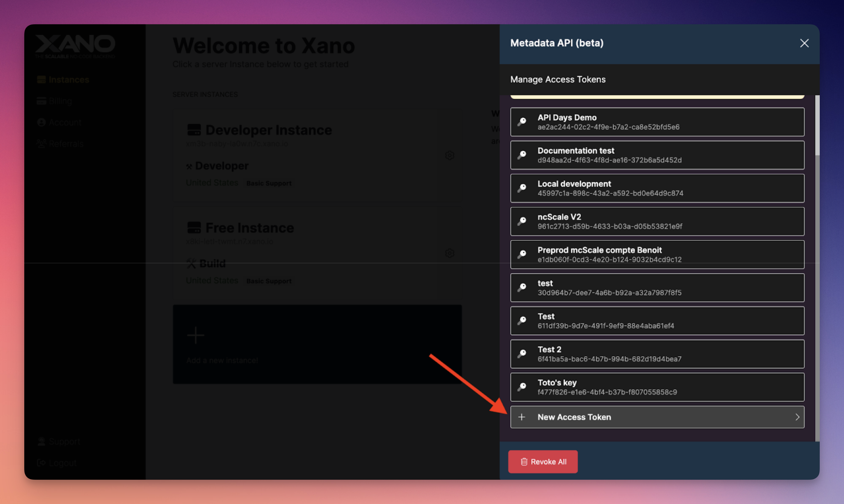
Task: Expand the New Access Token chevron
Action: (x=797, y=417)
